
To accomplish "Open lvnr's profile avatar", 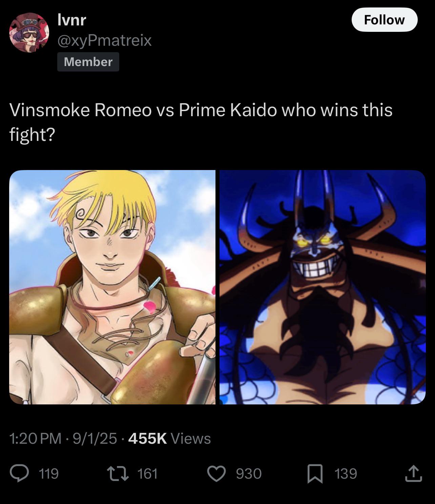I will [29, 33].
